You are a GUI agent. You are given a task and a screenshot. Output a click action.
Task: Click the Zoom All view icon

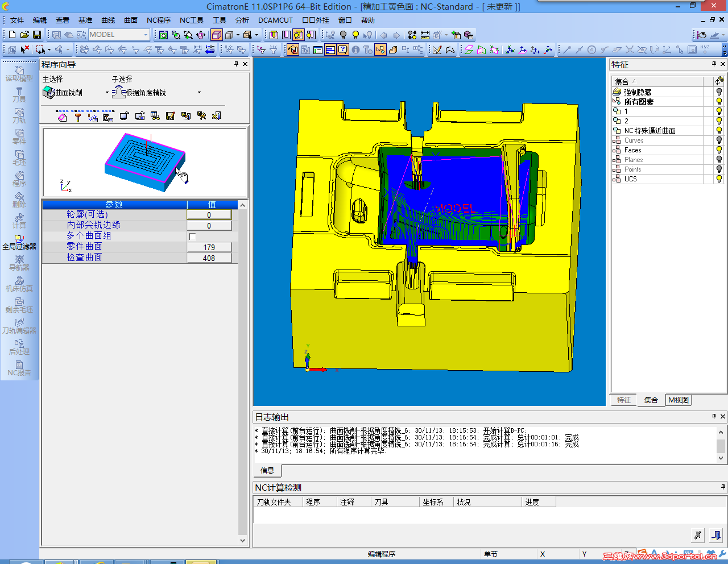click(163, 35)
